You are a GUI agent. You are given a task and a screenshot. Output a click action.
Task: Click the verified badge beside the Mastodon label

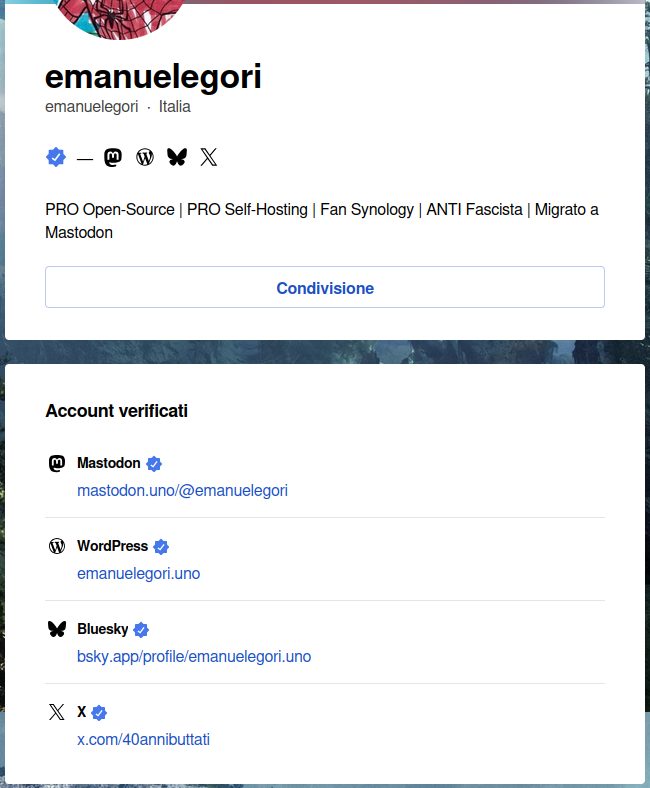pos(154,464)
